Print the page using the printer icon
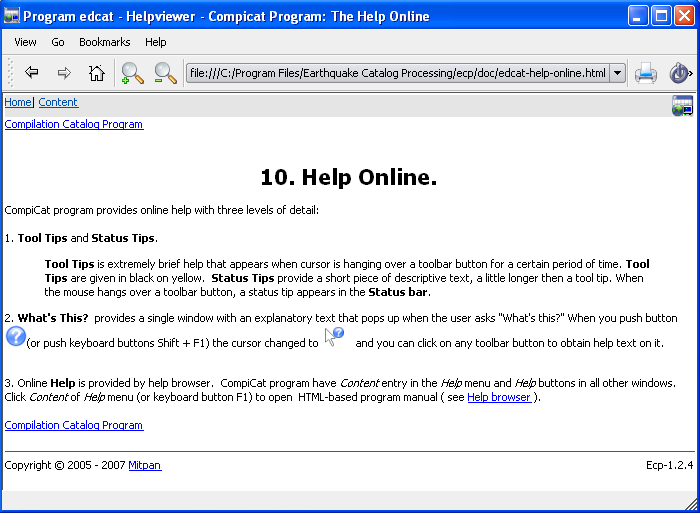The width and height of the screenshot is (700, 513). point(646,73)
